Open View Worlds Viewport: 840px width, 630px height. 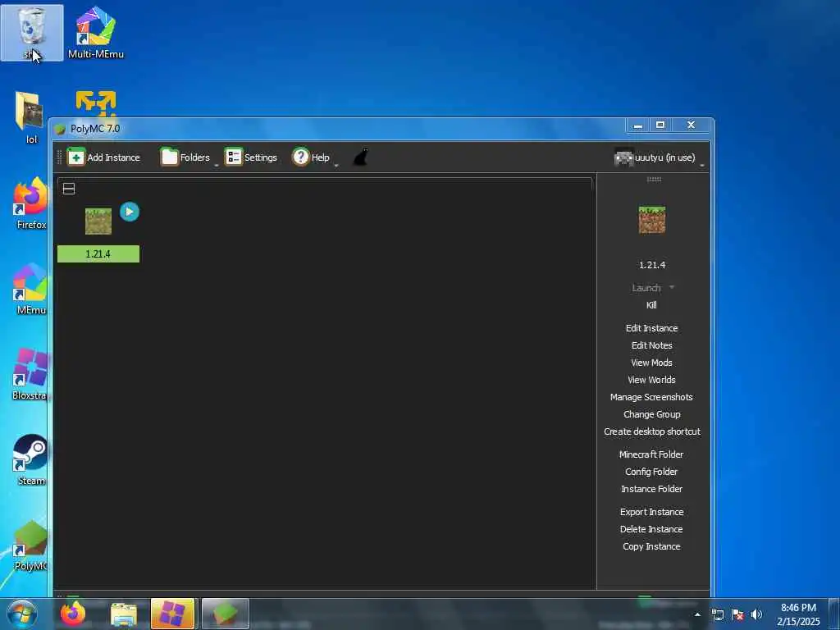coord(652,380)
